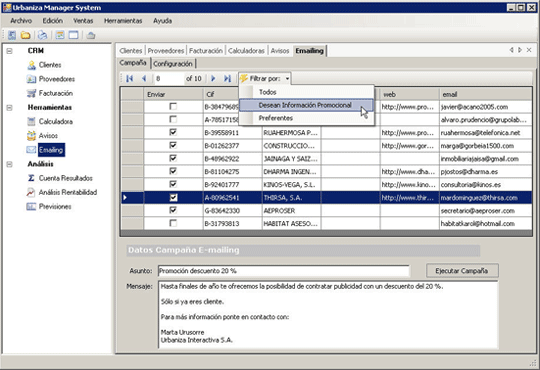
Task: Go to last record in navigator
Action: click(227, 79)
